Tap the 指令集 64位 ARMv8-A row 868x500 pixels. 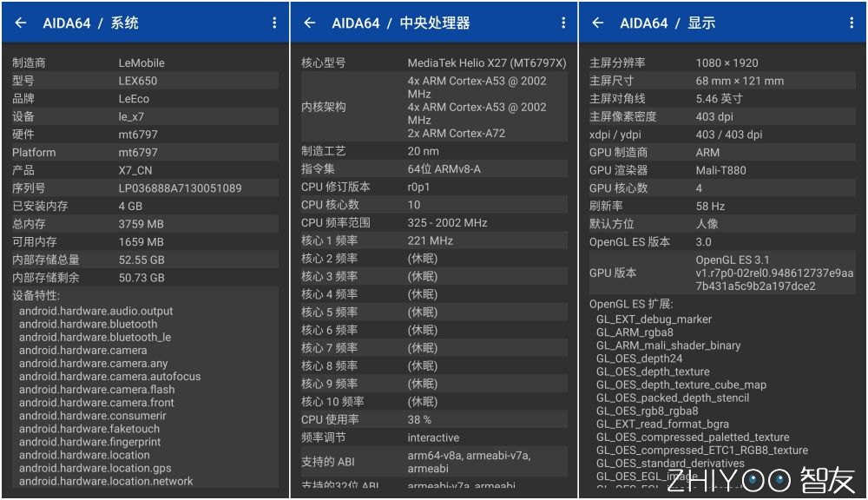click(x=434, y=169)
